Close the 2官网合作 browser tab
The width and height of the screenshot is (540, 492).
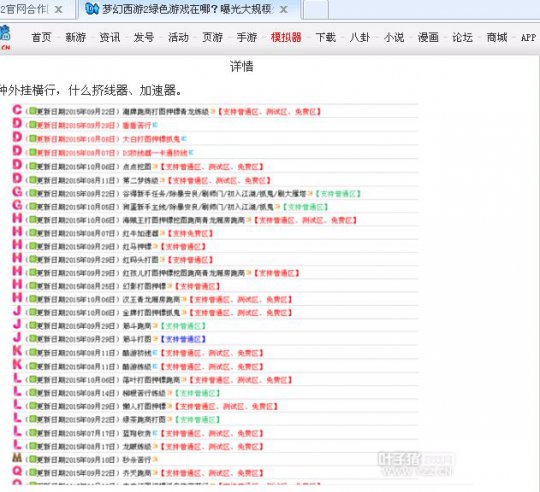point(59,10)
